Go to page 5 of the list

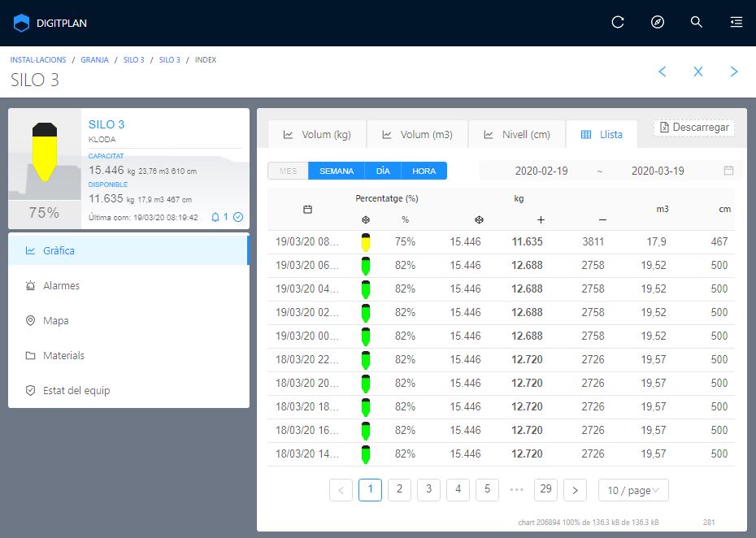[488, 490]
